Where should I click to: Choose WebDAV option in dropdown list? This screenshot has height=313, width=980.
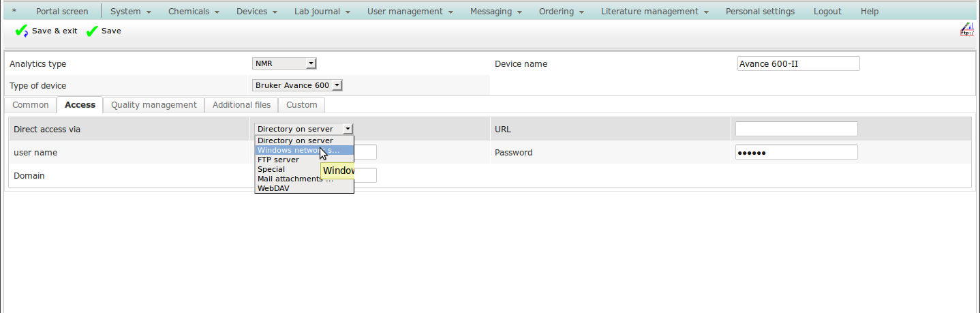coord(273,188)
